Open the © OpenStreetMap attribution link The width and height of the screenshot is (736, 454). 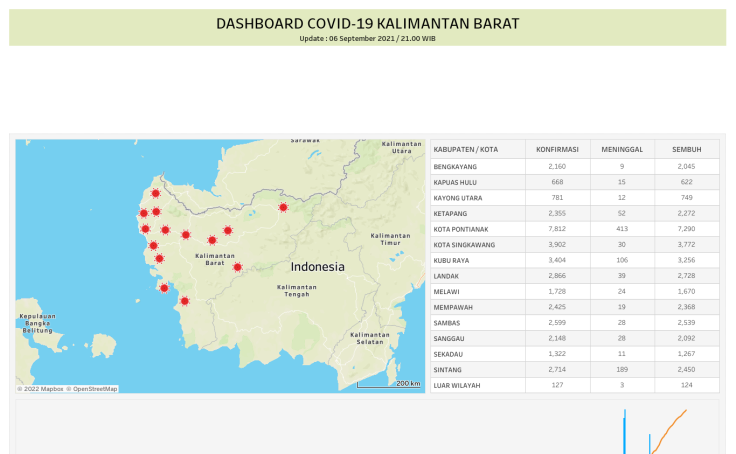(x=92, y=388)
